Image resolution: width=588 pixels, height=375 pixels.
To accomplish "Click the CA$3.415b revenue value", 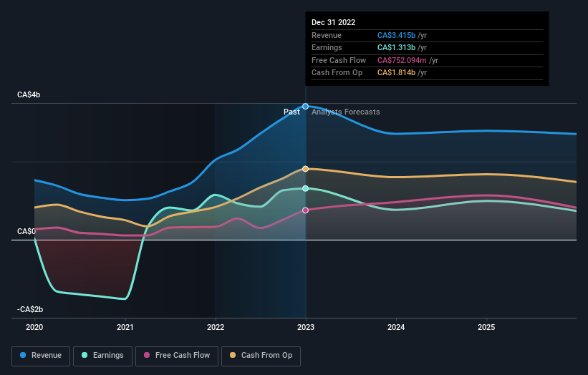I will pyautogui.click(x=396, y=35).
